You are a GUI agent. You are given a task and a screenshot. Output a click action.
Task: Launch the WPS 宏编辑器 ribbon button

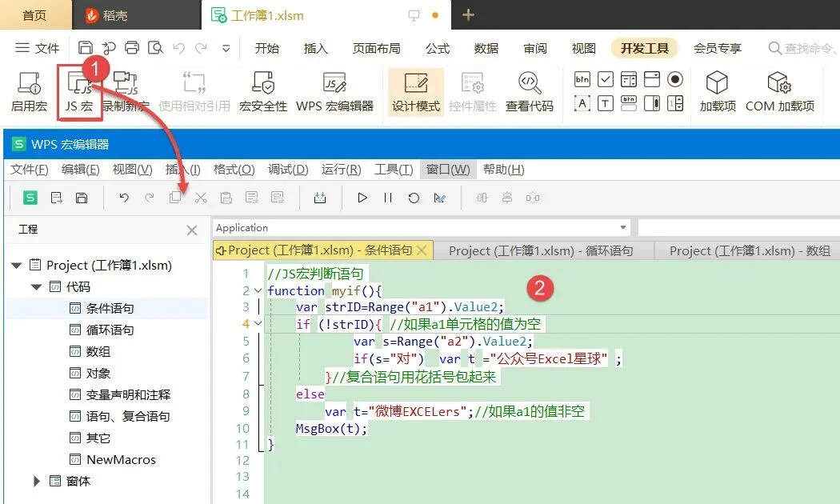(335, 91)
